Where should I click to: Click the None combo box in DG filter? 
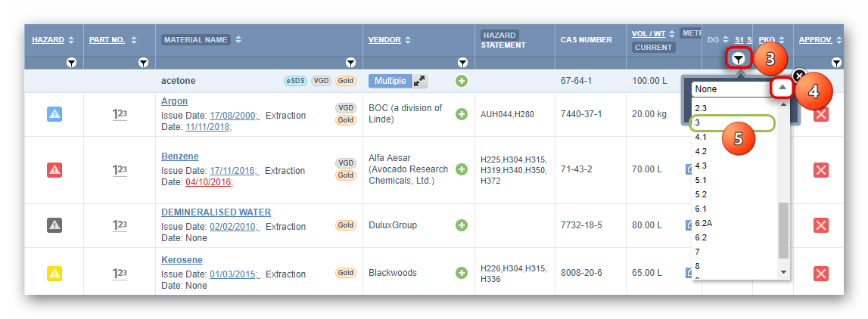pyautogui.click(x=732, y=89)
